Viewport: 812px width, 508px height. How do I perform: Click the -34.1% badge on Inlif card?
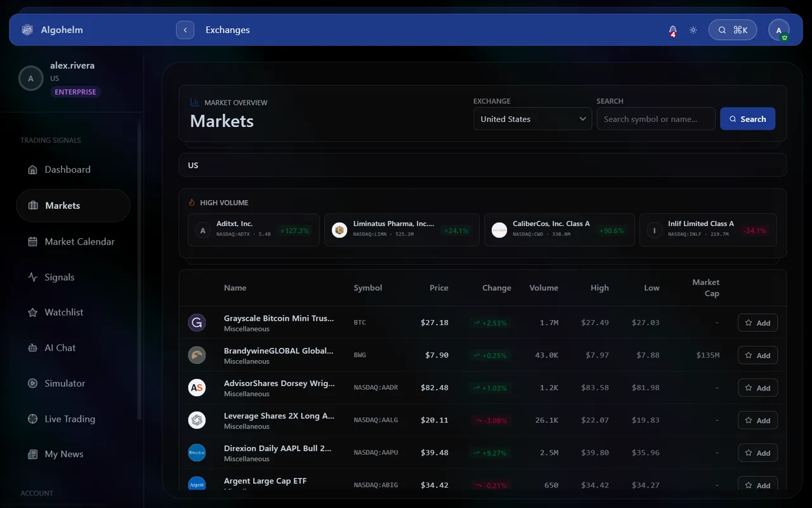pos(754,231)
